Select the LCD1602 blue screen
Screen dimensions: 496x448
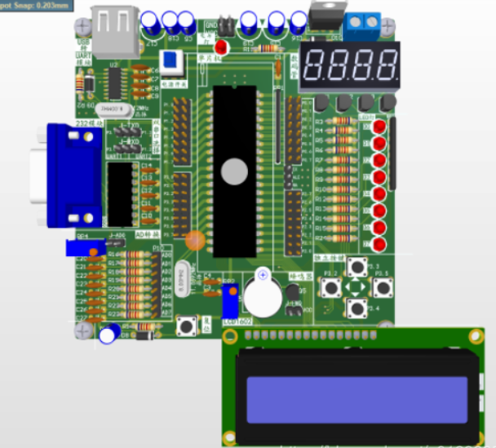(356, 400)
